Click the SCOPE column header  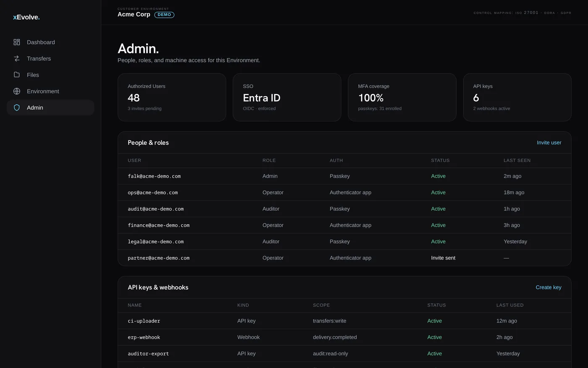coord(321,305)
